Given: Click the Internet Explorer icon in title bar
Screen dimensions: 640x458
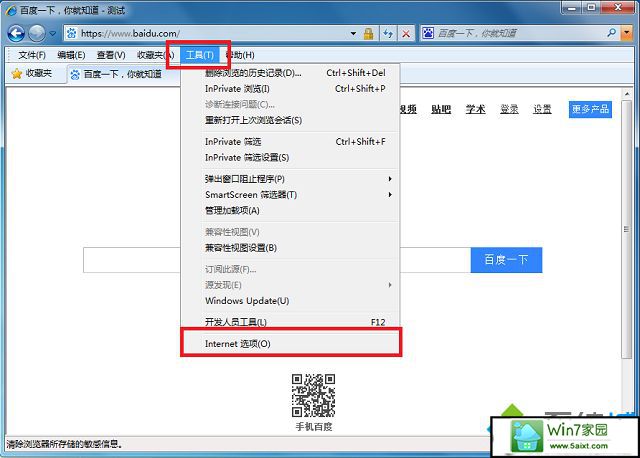Looking at the screenshot, I should point(11,10).
